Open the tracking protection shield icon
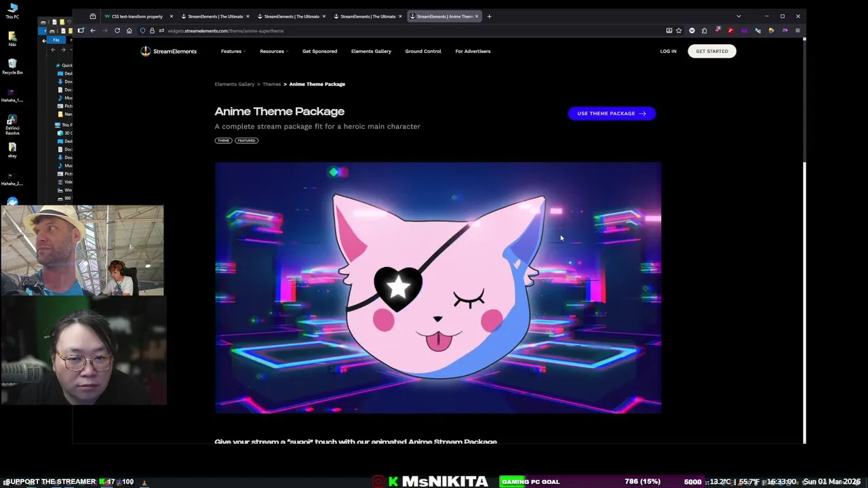The height and width of the screenshot is (488, 868). pyautogui.click(x=142, y=30)
